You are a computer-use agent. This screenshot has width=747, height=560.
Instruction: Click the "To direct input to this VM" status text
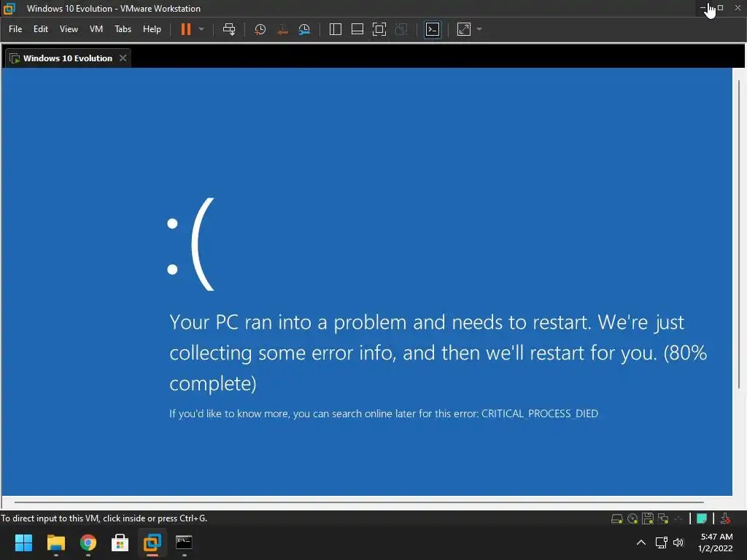tap(104, 518)
